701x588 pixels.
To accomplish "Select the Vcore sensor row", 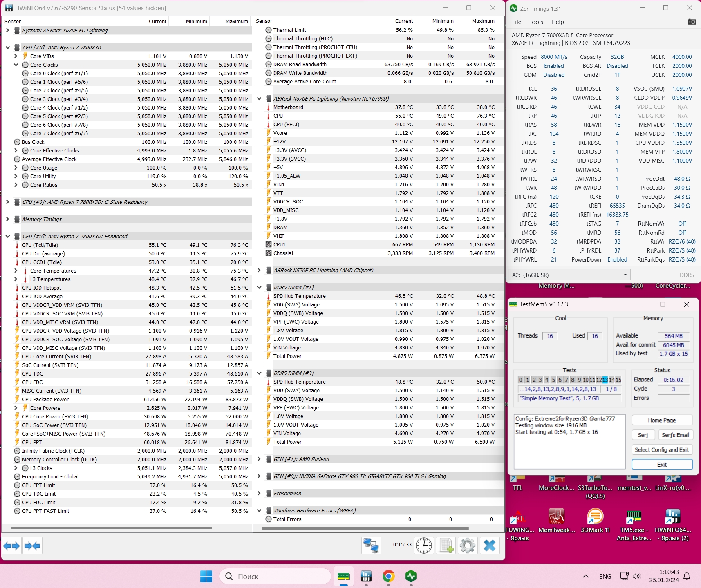I will [379, 133].
